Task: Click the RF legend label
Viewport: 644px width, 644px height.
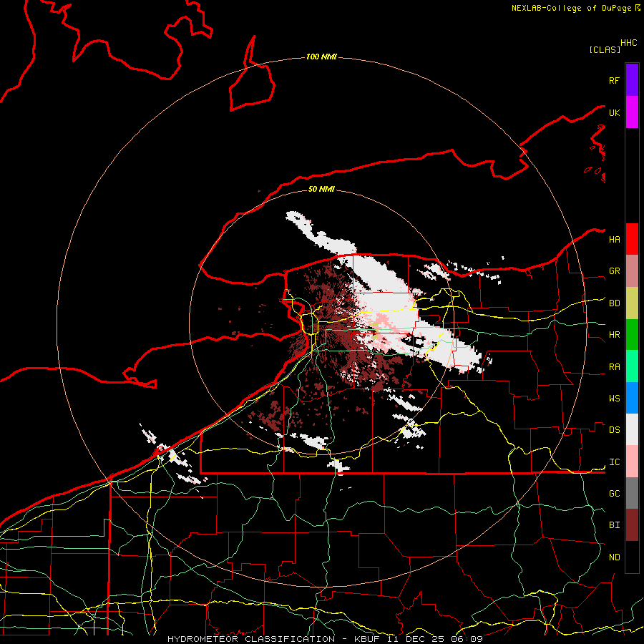Action: [614, 80]
